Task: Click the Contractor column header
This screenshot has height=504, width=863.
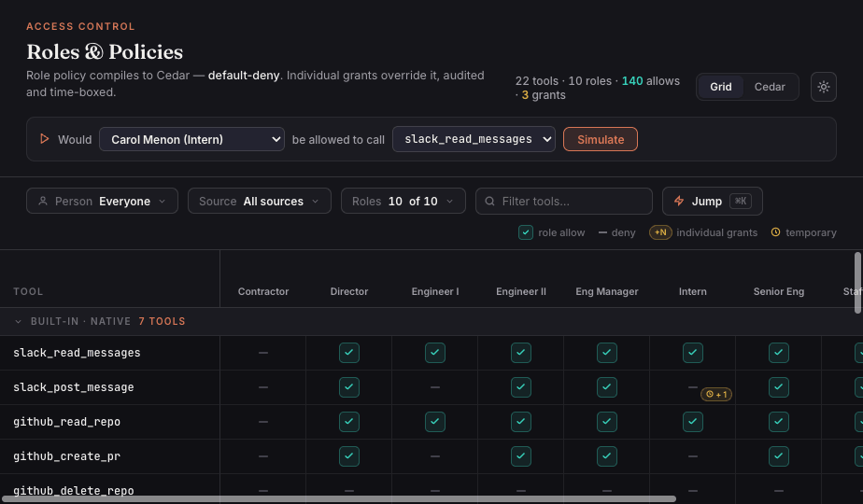Action: point(263,291)
